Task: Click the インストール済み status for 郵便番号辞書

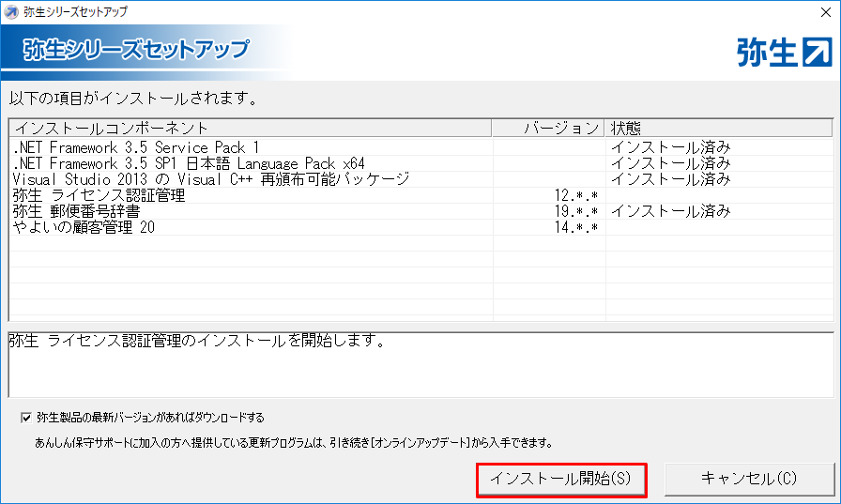Action: tap(670, 211)
